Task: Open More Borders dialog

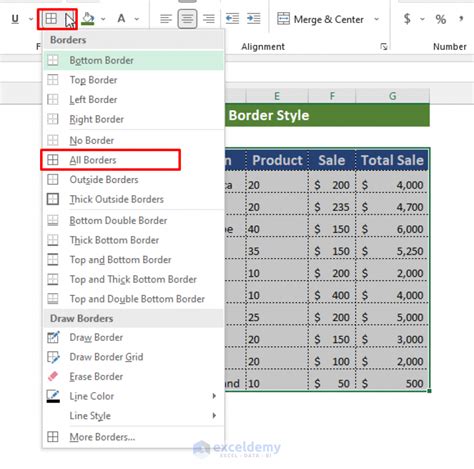Action: click(134, 437)
